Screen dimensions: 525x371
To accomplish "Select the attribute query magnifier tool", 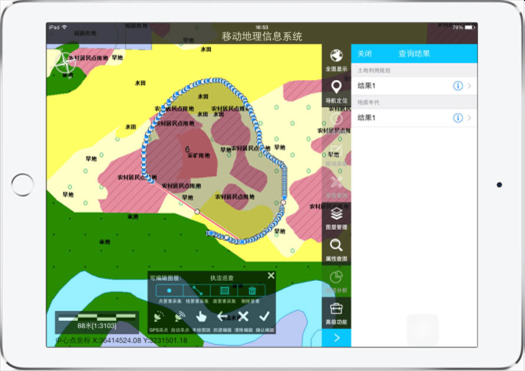I will coord(336,245).
